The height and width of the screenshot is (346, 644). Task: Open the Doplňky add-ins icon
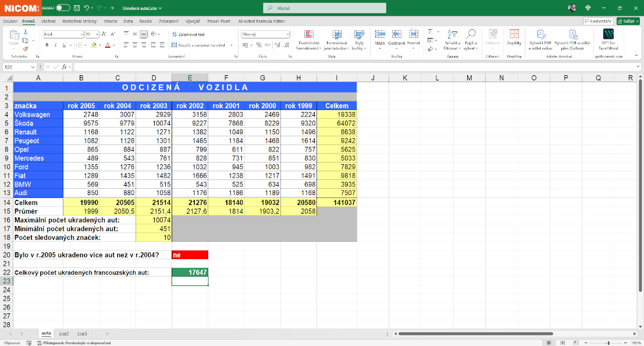pyautogui.click(x=514, y=38)
